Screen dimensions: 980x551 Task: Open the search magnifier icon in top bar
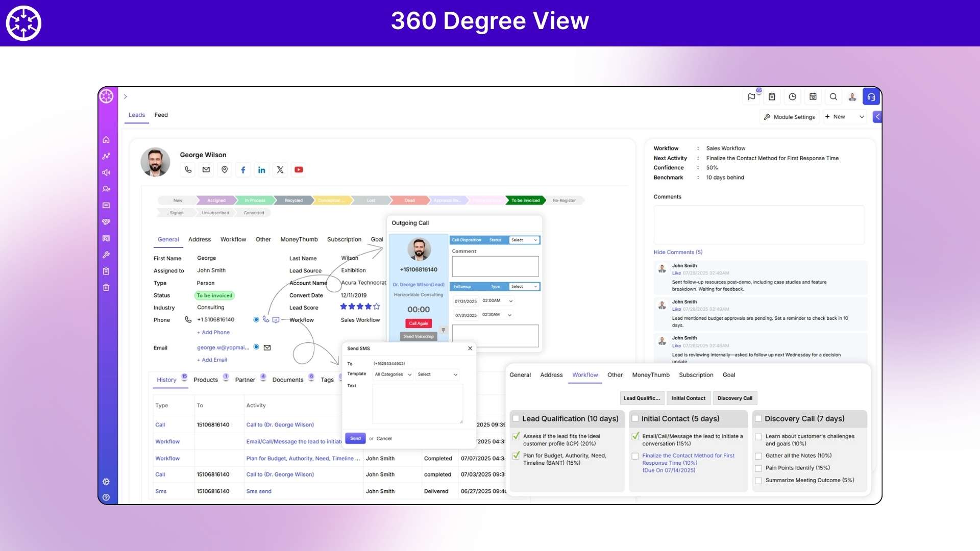[x=834, y=96]
